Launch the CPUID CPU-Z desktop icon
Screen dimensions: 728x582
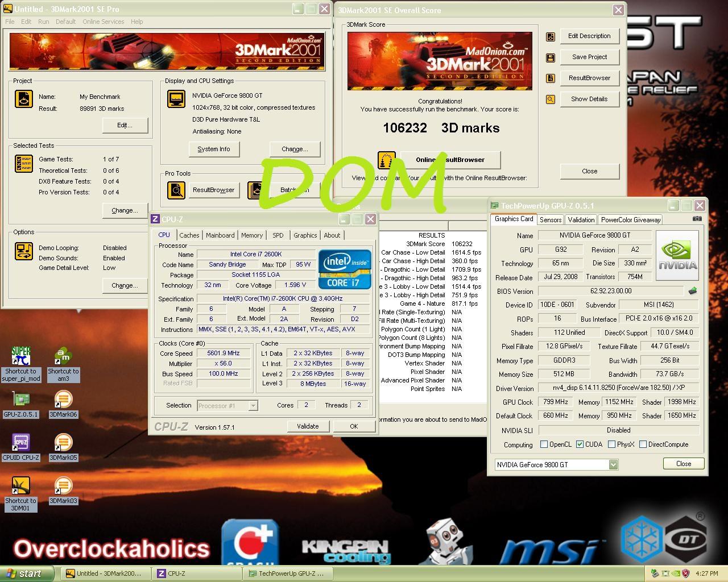point(21,448)
